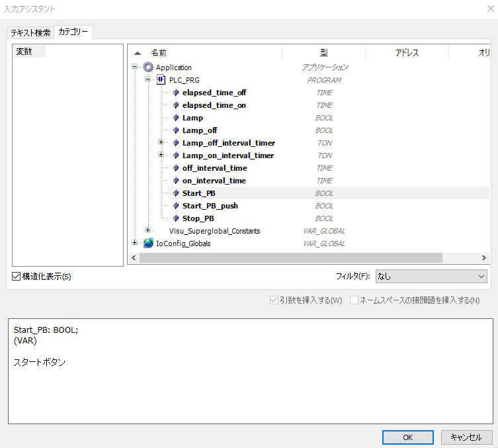This screenshot has width=498, height=448.
Task: Click the sort arrow in the 名前 header
Action: tap(138, 53)
